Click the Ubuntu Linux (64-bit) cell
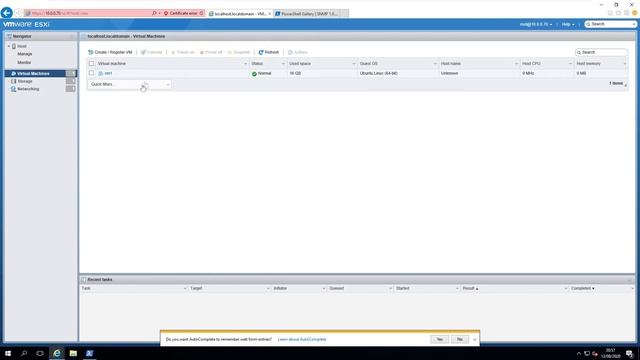Screen dimensions: 640x360 pos(379,73)
